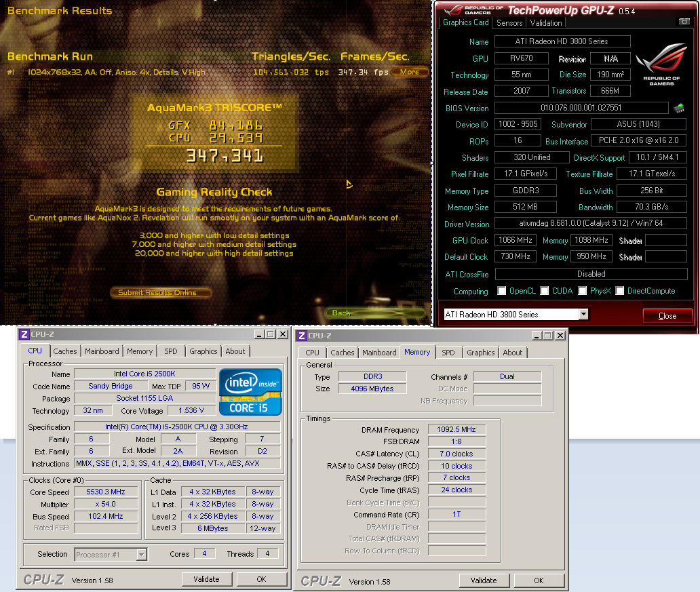Click the Size 4096 MBytes value
The image size is (700, 592).
pyautogui.click(x=372, y=389)
